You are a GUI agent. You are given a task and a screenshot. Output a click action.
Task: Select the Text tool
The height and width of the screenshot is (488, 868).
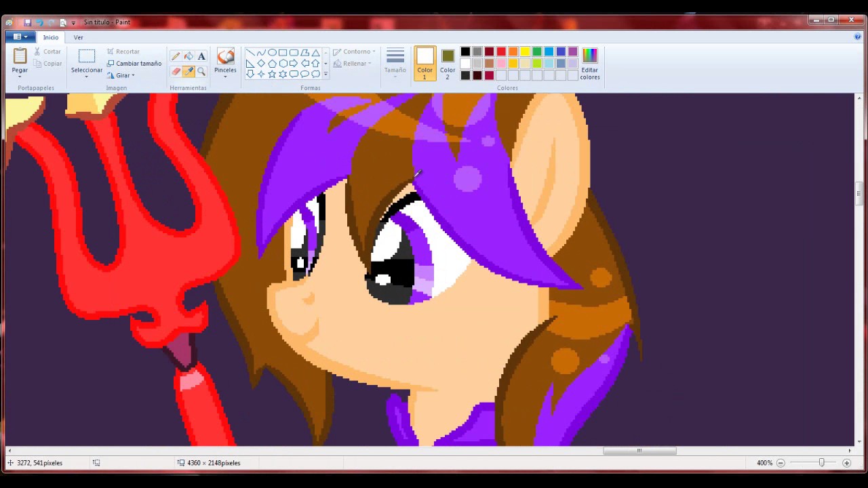click(x=201, y=56)
